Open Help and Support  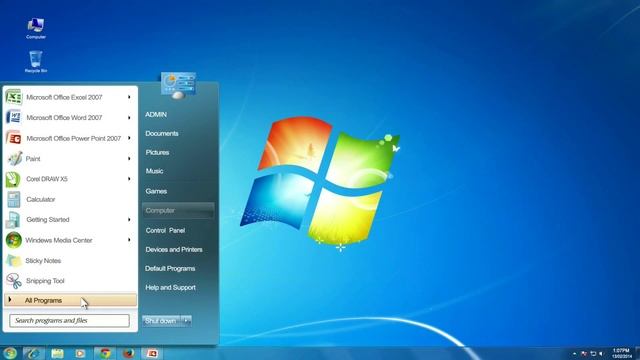pyautogui.click(x=170, y=287)
